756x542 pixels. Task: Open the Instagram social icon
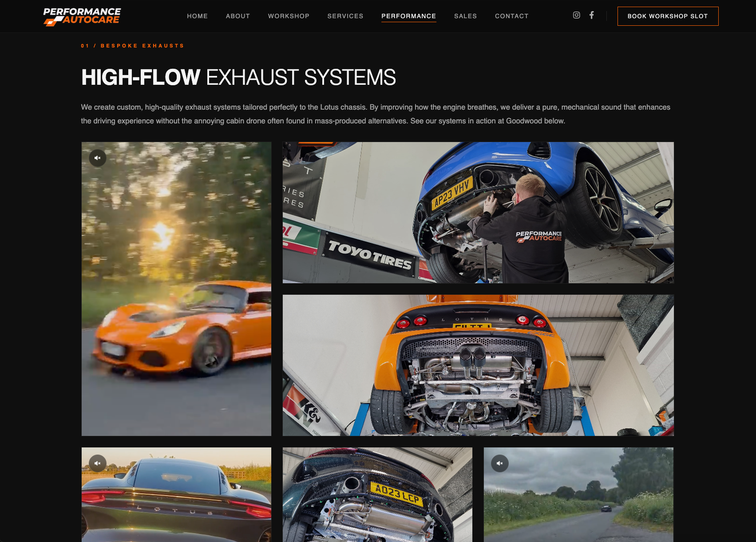(x=577, y=15)
